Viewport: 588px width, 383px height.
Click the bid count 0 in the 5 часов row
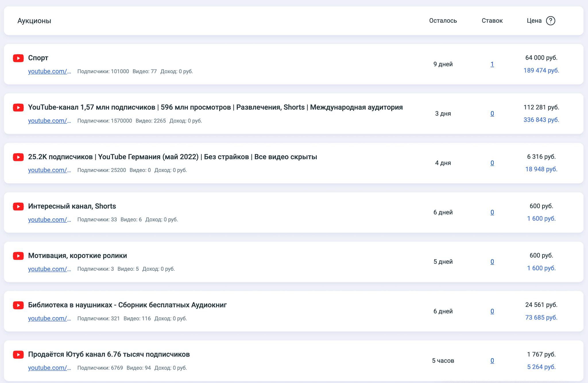click(x=492, y=361)
